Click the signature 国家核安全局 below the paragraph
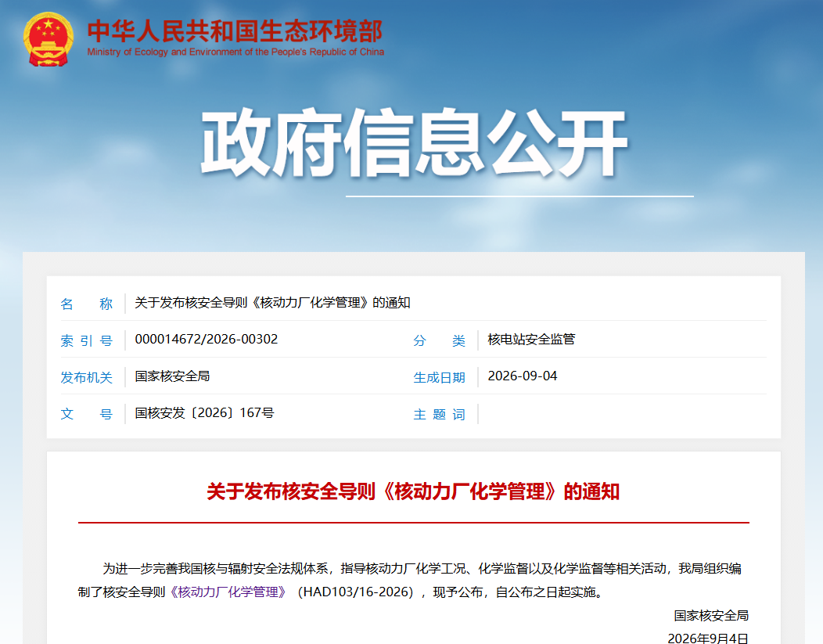The height and width of the screenshot is (644, 823). click(711, 615)
